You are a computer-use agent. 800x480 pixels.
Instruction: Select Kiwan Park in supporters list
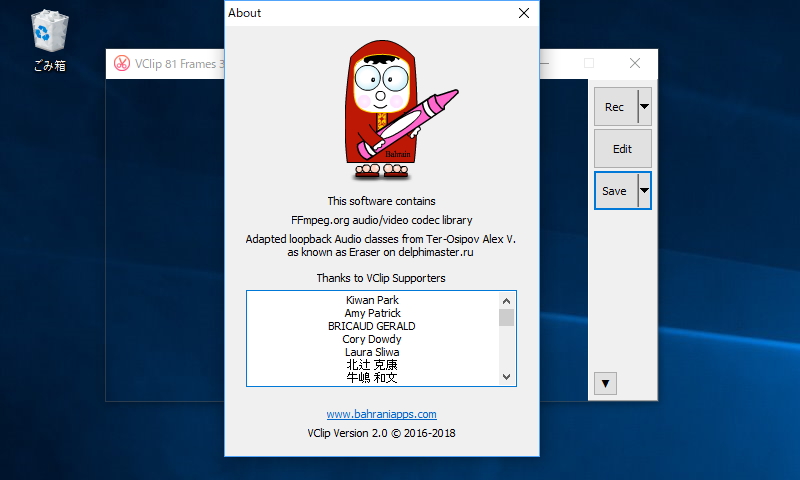coord(372,300)
